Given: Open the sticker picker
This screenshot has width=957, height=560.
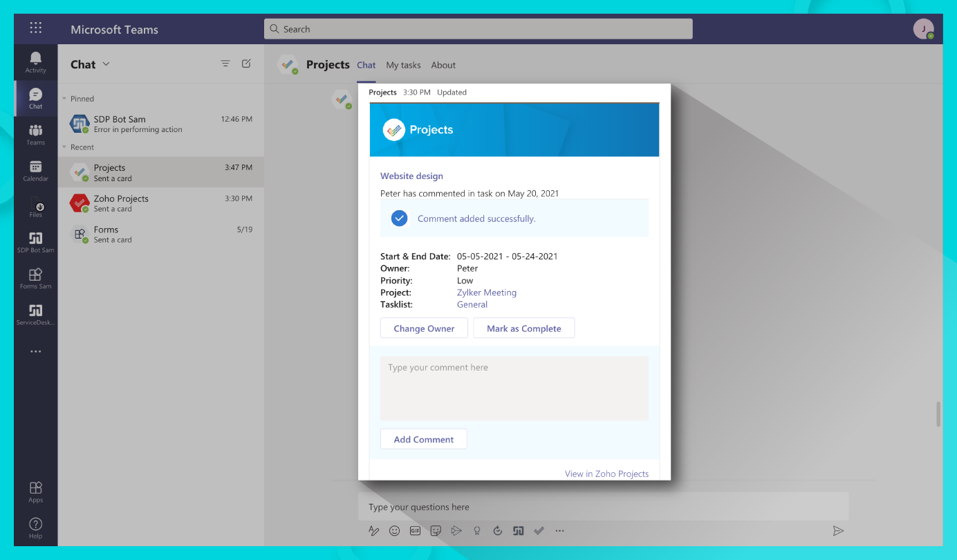Looking at the screenshot, I should [436, 531].
